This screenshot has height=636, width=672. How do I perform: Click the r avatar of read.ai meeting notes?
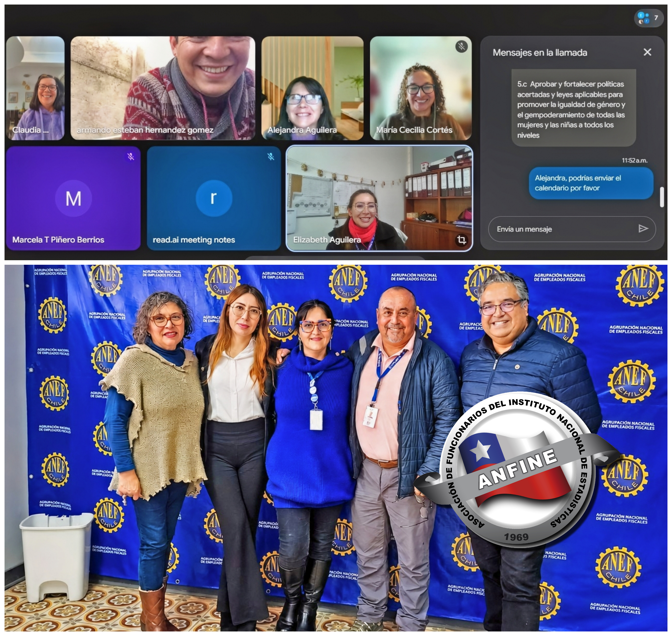click(214, 198)
